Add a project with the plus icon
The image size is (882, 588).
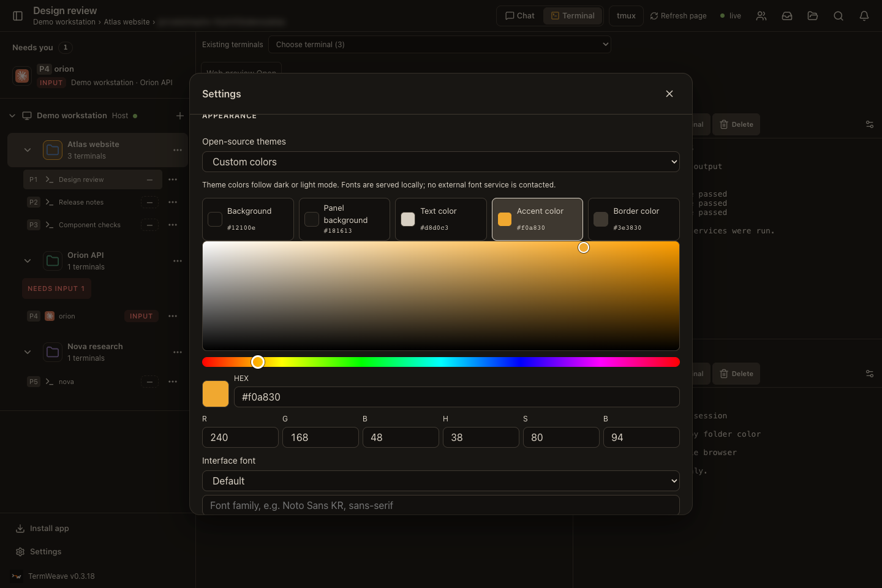click(x=180, y=116)
